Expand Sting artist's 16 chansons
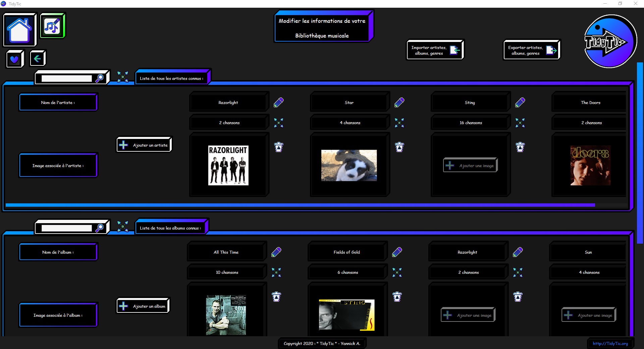 520,123
